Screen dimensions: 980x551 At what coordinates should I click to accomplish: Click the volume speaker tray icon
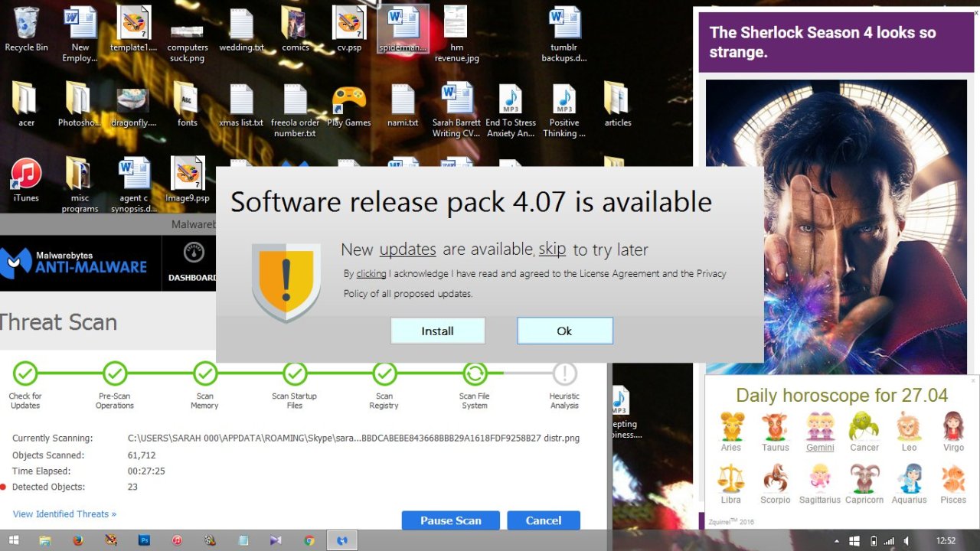coord(907,540)
